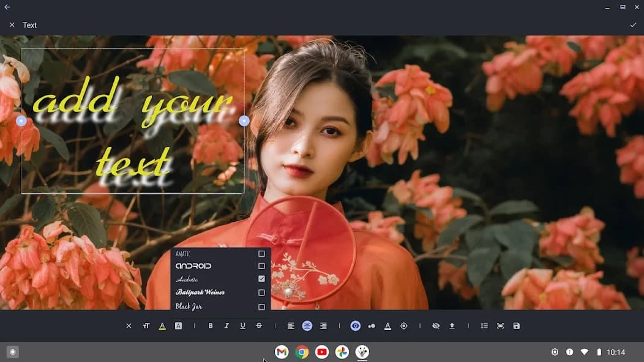Align the text to the left
The height and width of the screenshot is (362, 644).
pyautogui.click(x=291, y=325)
